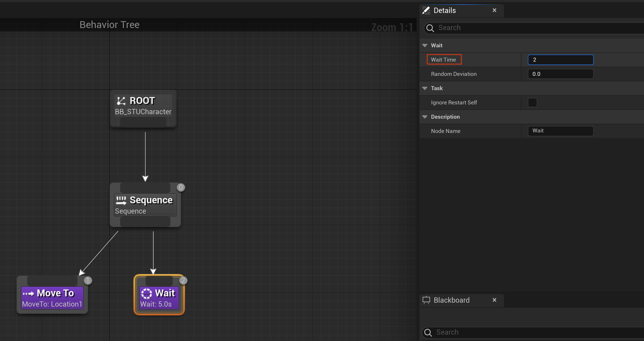The height and width of the screenshot is (341, 644).
Task: Click the Sequence composite icon
Action: (121, 200)
